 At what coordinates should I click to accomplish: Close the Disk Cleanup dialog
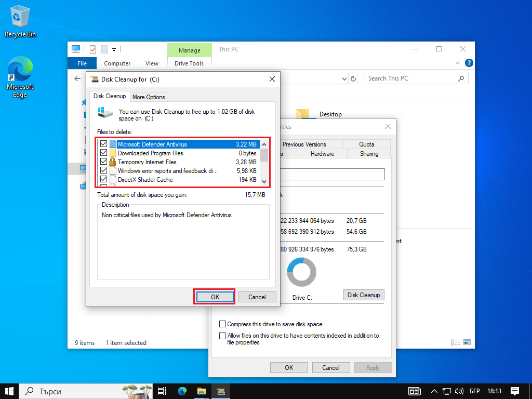click(272, 79)
